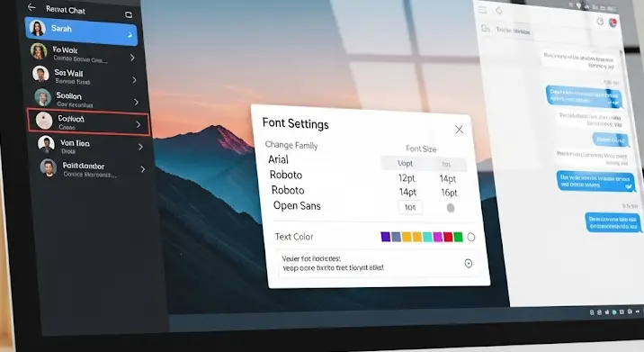Choose the 16pt font size

pos(450,193)
